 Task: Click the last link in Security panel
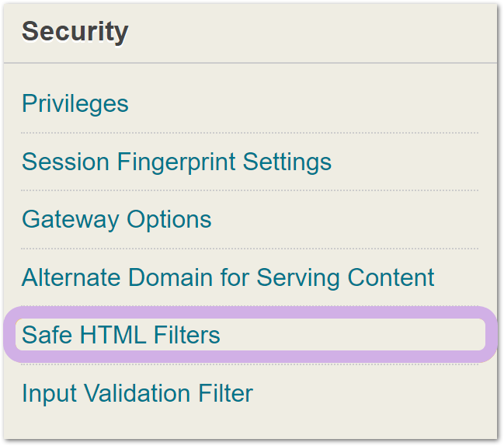(x=137, y=393)
